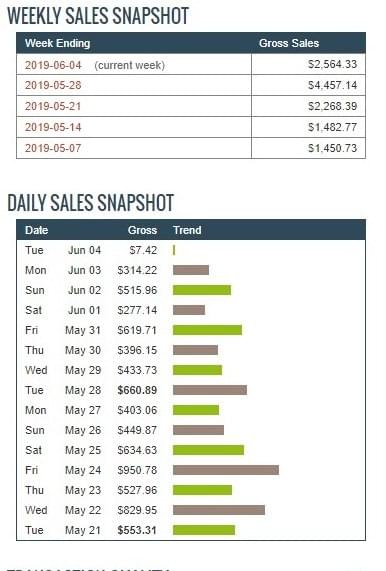Select the bold $553.31 gross amount
Viewport: 386px width, 571px height.
137,530
